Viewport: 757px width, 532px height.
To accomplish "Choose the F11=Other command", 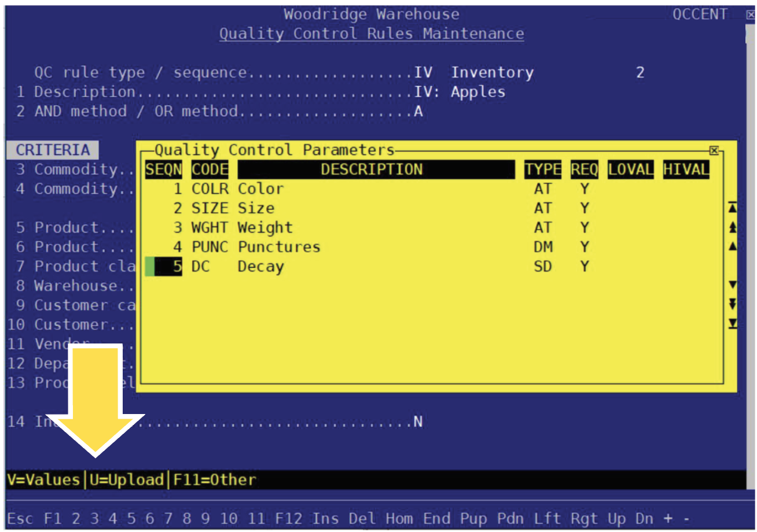I will pos(215,479).
